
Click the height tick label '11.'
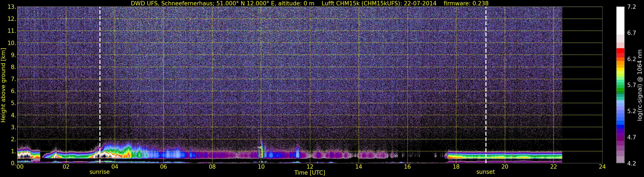coord(12,31)
